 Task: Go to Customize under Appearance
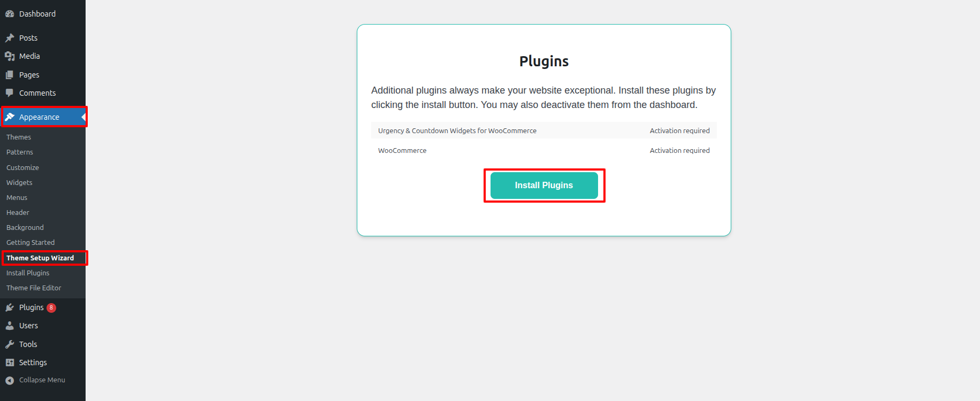click(x=22, y=168)
